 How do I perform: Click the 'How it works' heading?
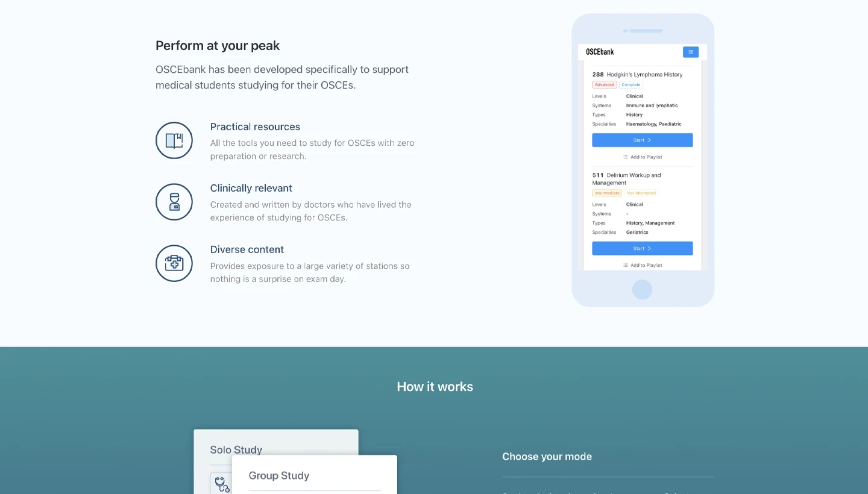[x=435, y=387]
